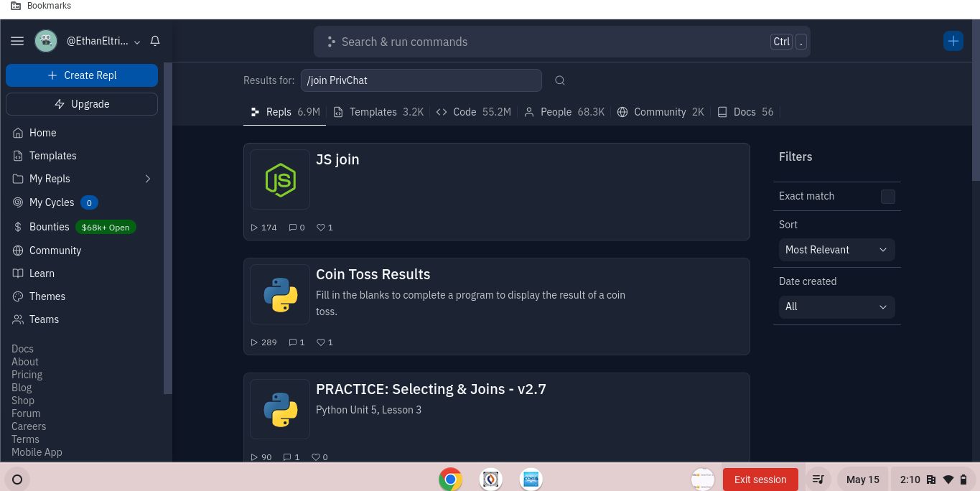This screenshot has width=980, height=491.
Task: Open the hamburger sidebar menu
Action: click(x=17, y=42)
